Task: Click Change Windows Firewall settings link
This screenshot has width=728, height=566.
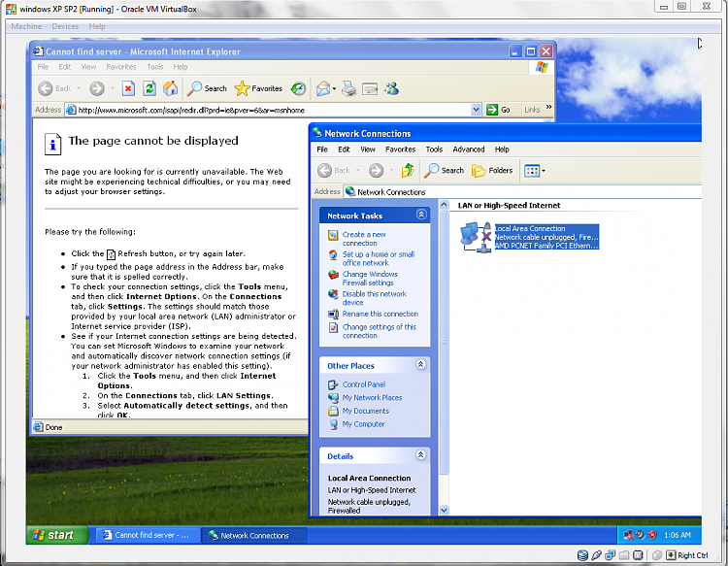Action: pos(370,278)
